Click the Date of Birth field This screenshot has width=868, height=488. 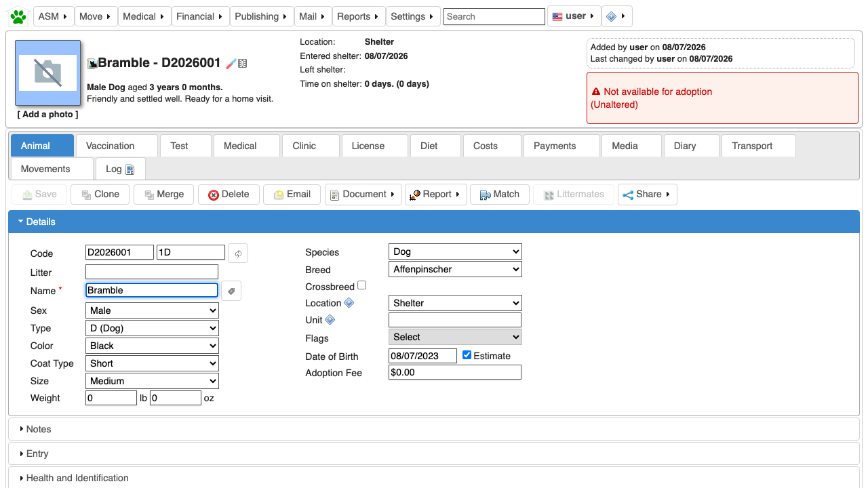(x=423, y=356)
